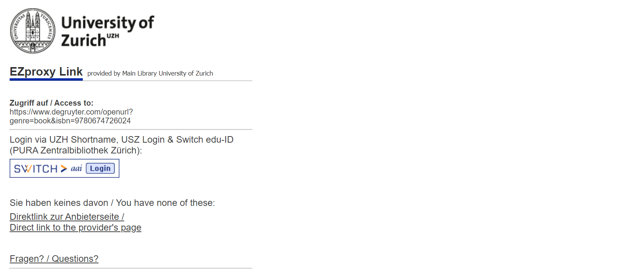Viewport: 644px width, 278px height.
Task: Click the degruyter.com openurl address text
Action: 71,112
